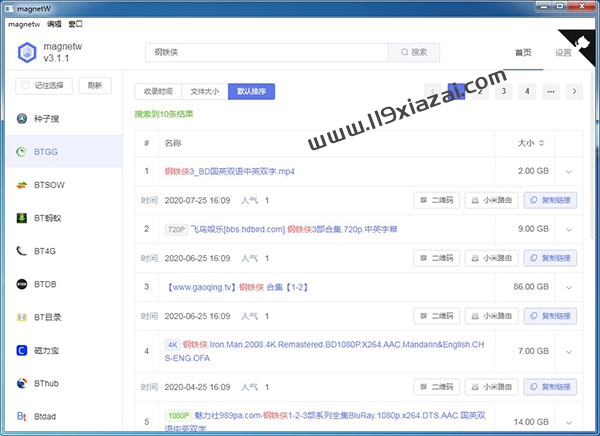Select the BTDB source icon
This screenshot has height=436, width=600.
[22, 284]
